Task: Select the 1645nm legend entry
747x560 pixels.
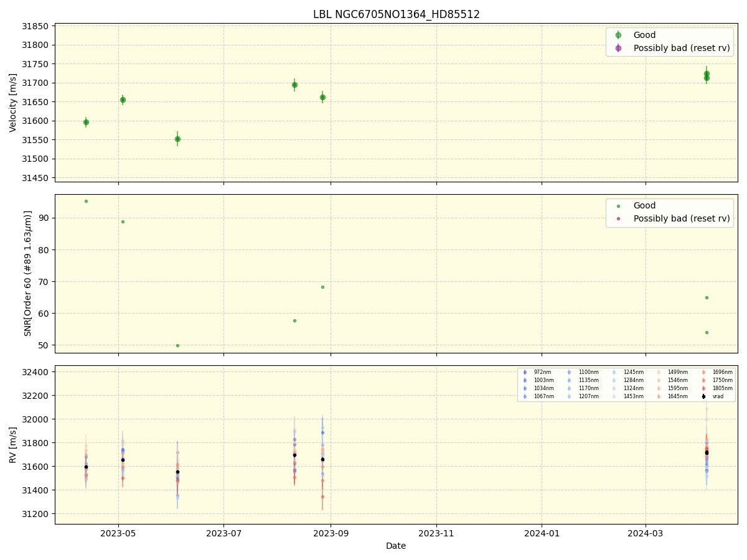Action: coord(672,396)
